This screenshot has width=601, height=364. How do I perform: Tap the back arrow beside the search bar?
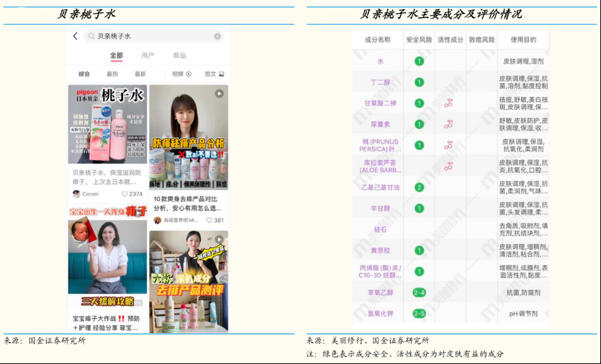tap(75, 36)
